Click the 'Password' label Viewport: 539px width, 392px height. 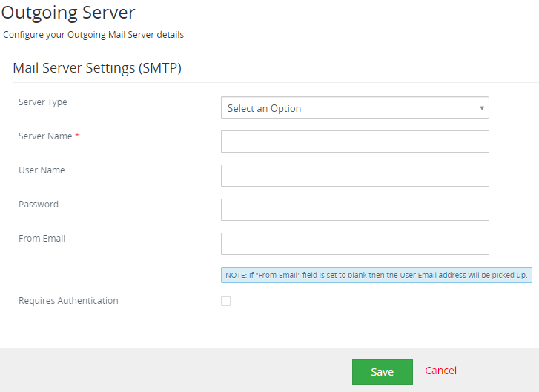click(x=39, y=204)
